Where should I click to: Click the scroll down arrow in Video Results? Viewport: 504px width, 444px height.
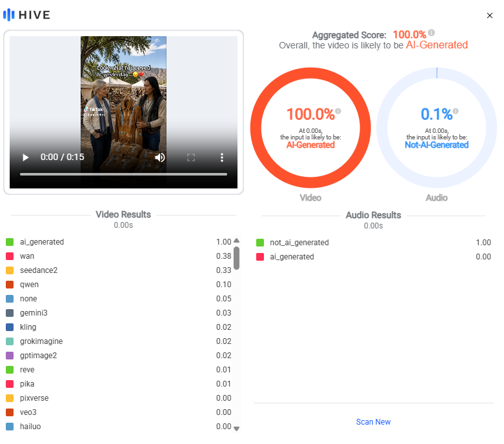[x=237, y=429]
